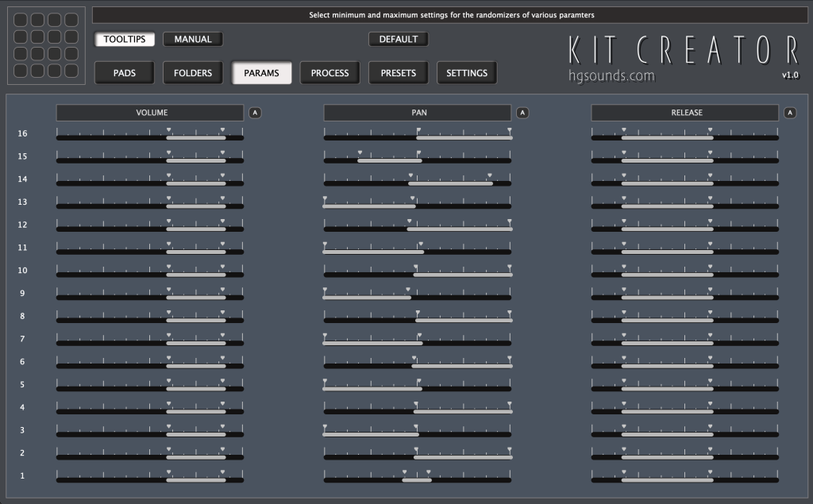This screenshot has width=813, height=504.
Task: Click the highlighted range bar of Pan slider 10
Action: pyautogui.click(x=463, y=275)
